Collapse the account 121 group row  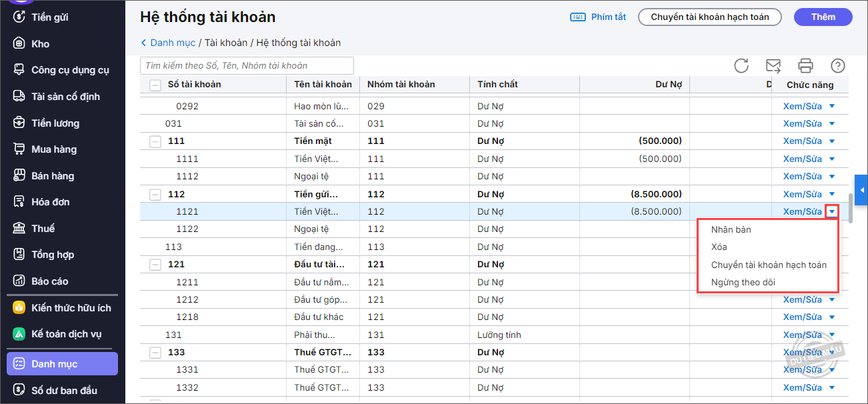[155, 265]
